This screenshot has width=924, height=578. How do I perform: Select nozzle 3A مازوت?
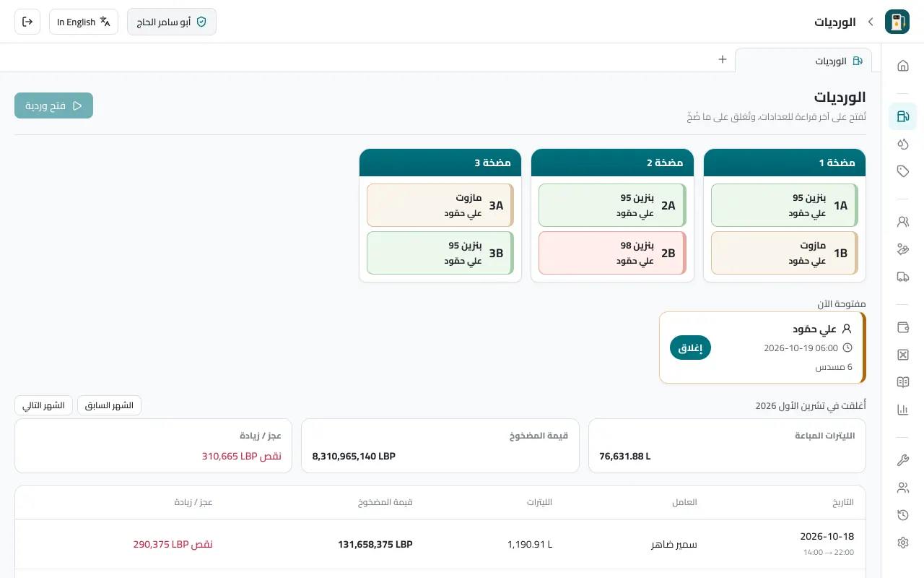point(440,205)
